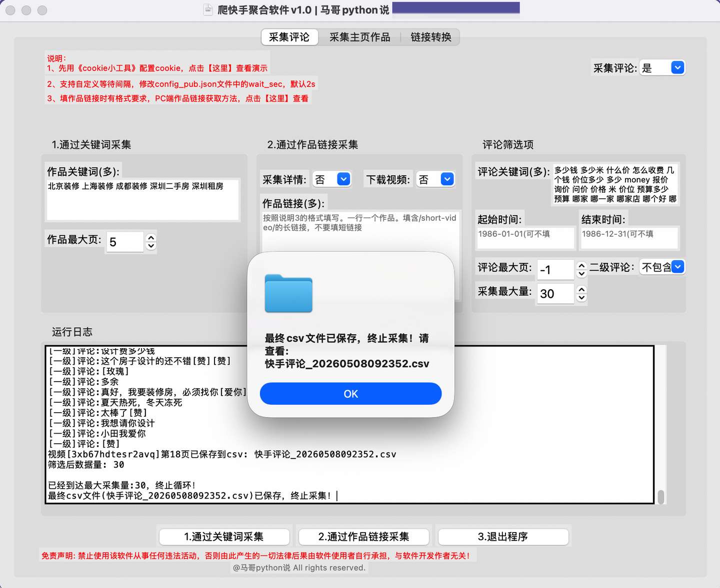The width and height of the screenshot is (720, 588).
Task: Click the 作品关键词 text box
Action: [x=142, y=200]
